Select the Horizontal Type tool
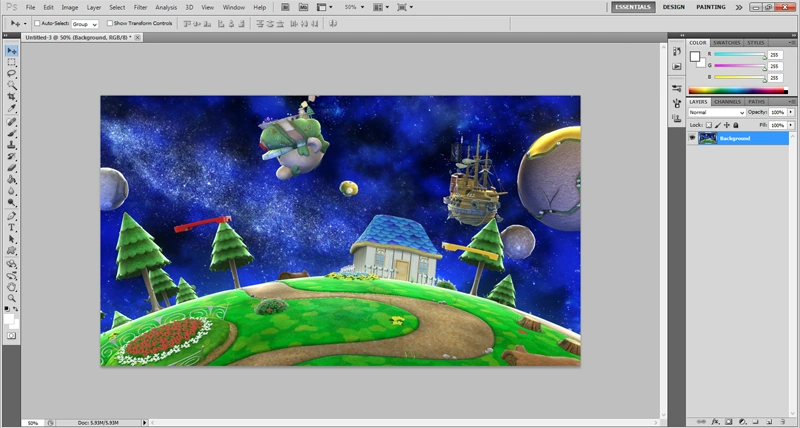The height and width of the screenshot is (428, 800). tap(11, 228)
